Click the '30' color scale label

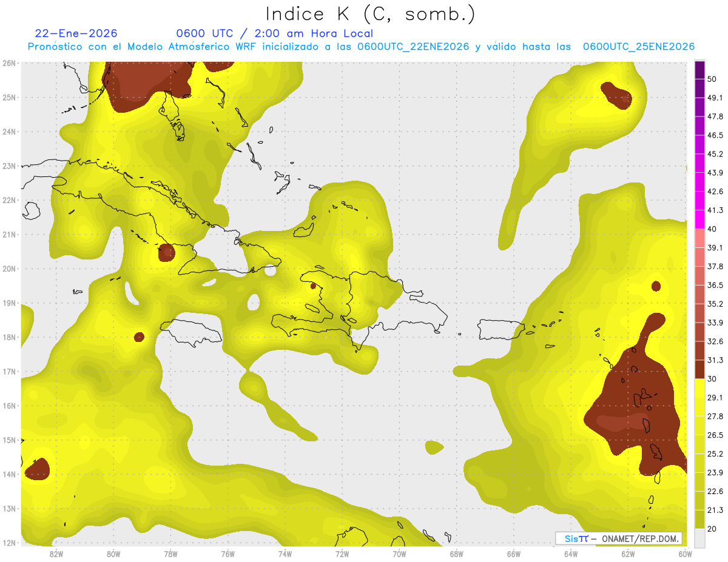point(712,379)
